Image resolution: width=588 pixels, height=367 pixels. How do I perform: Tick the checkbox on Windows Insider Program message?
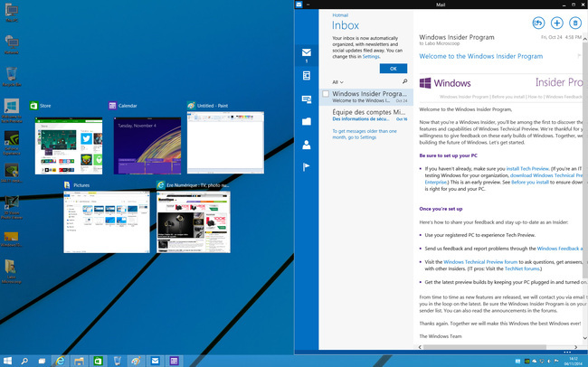[x=326, y=94]
